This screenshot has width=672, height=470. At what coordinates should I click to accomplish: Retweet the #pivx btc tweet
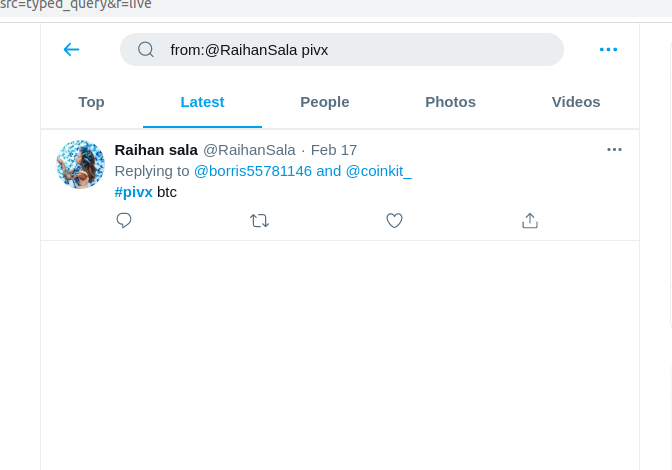click(x=259, y=221)
